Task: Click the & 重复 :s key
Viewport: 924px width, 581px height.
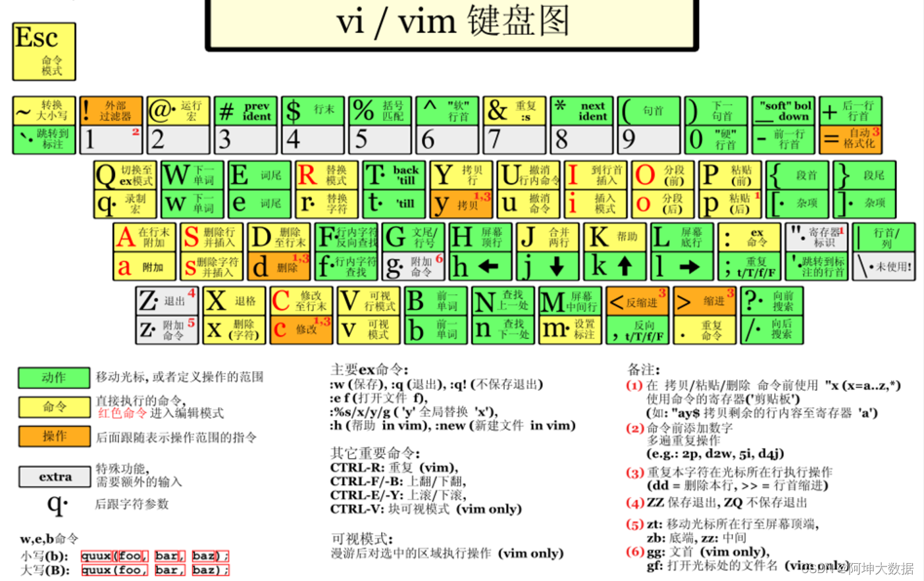Action: [x=515, y=111]
